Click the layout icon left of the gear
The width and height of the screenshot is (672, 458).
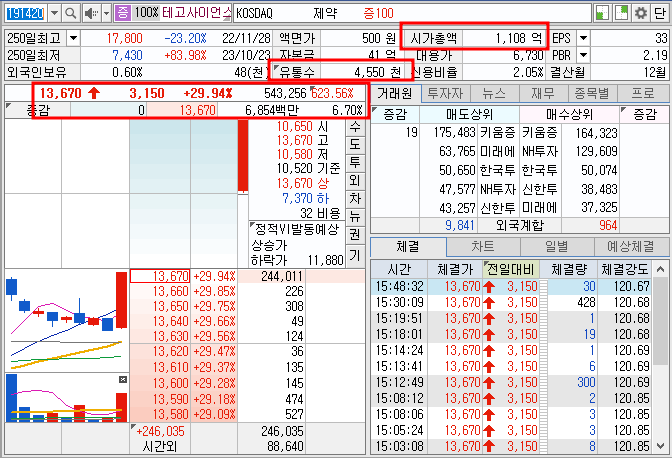pyautogui.click(x=621, y=13)
